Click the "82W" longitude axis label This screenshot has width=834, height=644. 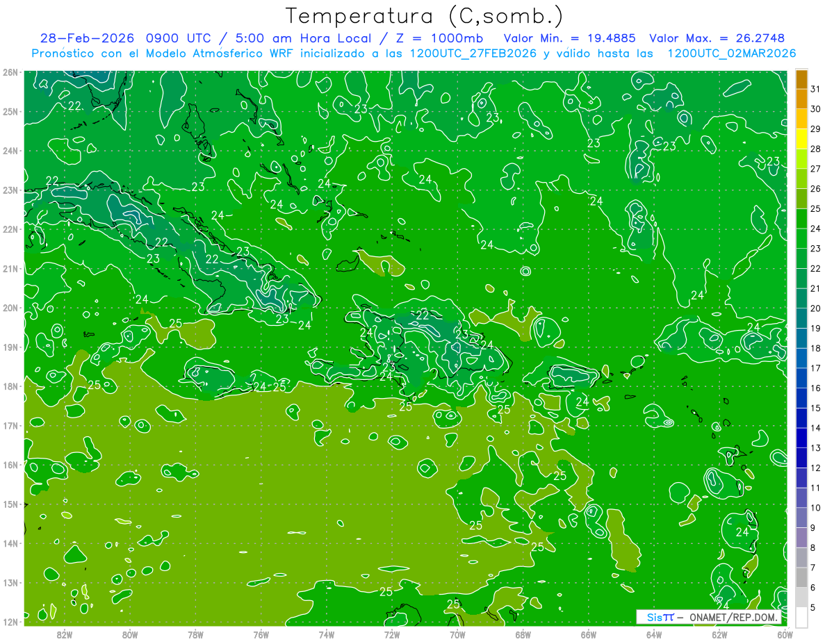(65, 634)
